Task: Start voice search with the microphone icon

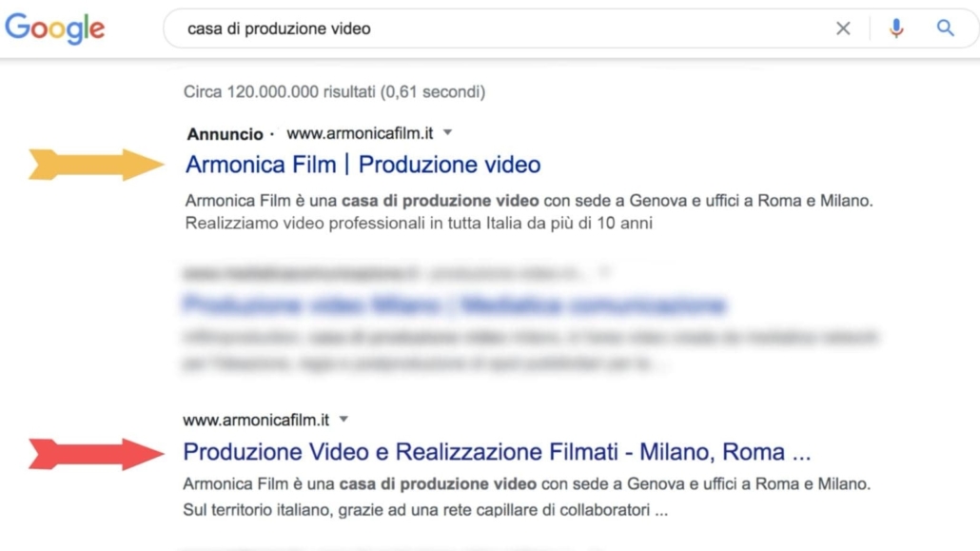Action: point(896,29)
